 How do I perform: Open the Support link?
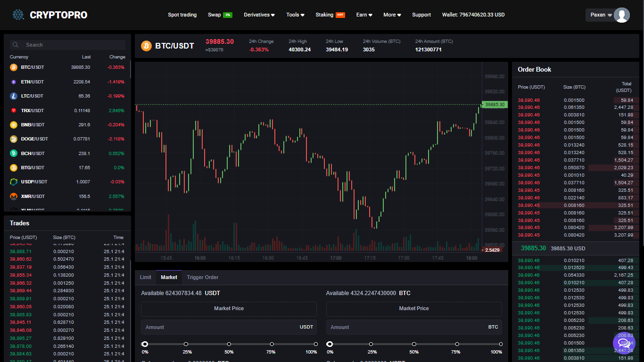pos(421,15)
